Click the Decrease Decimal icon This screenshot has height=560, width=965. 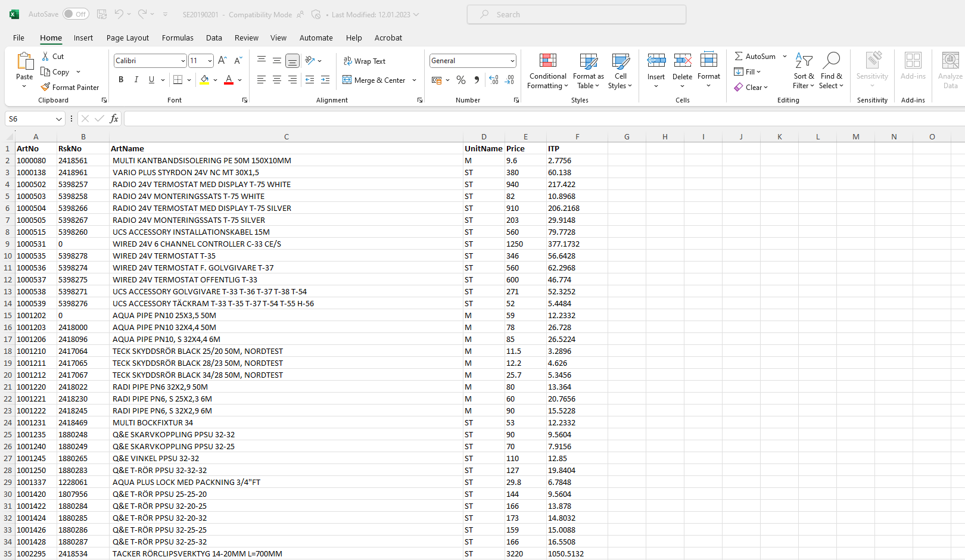pyautogui.click(x=509, y=79)
